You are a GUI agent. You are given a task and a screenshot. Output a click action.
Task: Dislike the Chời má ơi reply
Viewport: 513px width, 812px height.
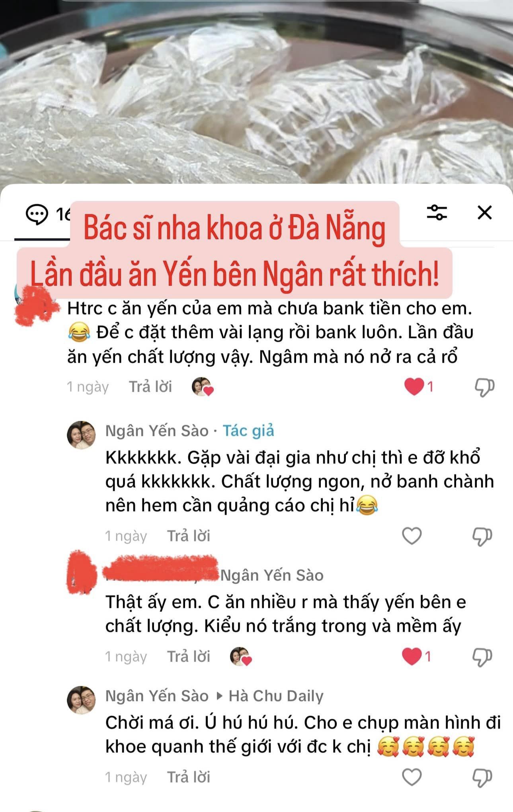482,778
